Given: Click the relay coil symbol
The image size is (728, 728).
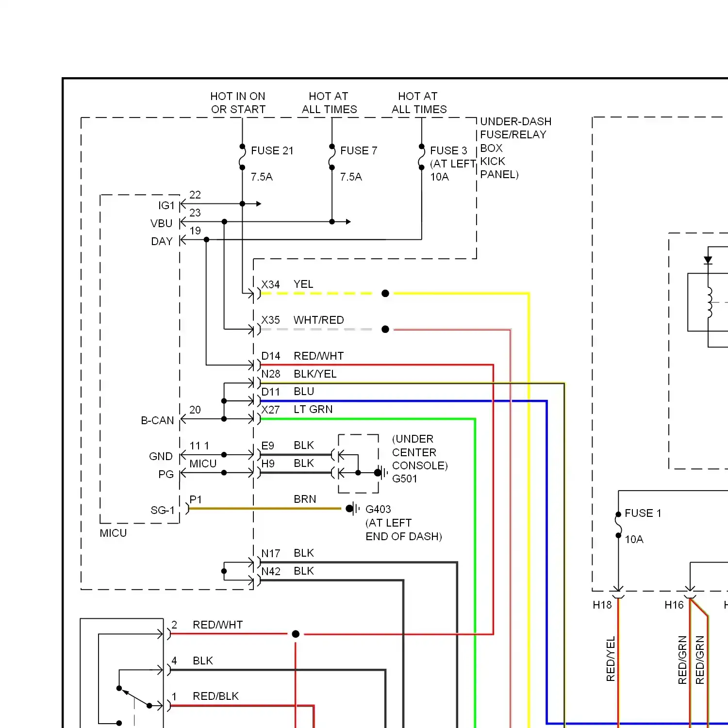Looking at the screenshot, I should (x=710, y=302).
